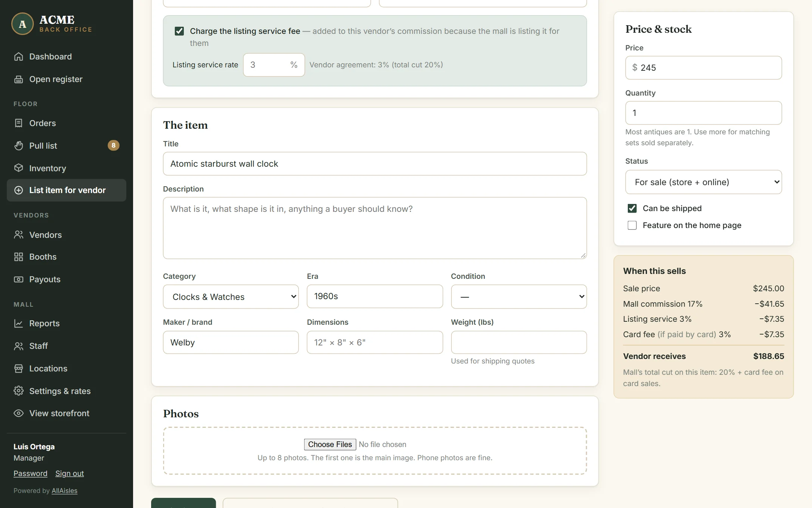Click the Title input field
812x508 pixels.
[x=375, y=164]
